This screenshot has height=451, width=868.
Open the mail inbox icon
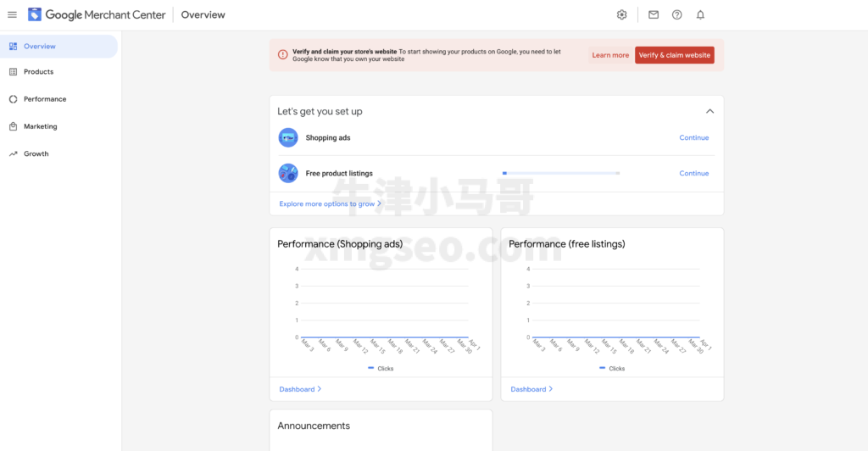654,15
